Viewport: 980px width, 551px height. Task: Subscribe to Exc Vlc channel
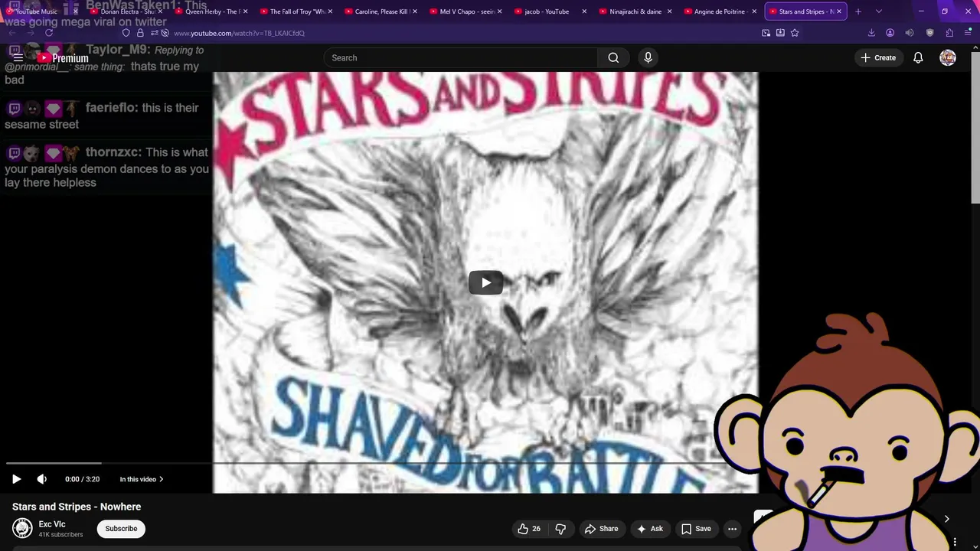click(121, 529)
